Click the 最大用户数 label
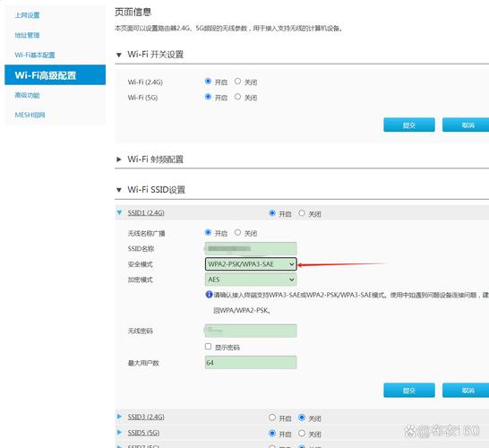Image resolution: width=489 pixels, height=448 pixels. 143,363
